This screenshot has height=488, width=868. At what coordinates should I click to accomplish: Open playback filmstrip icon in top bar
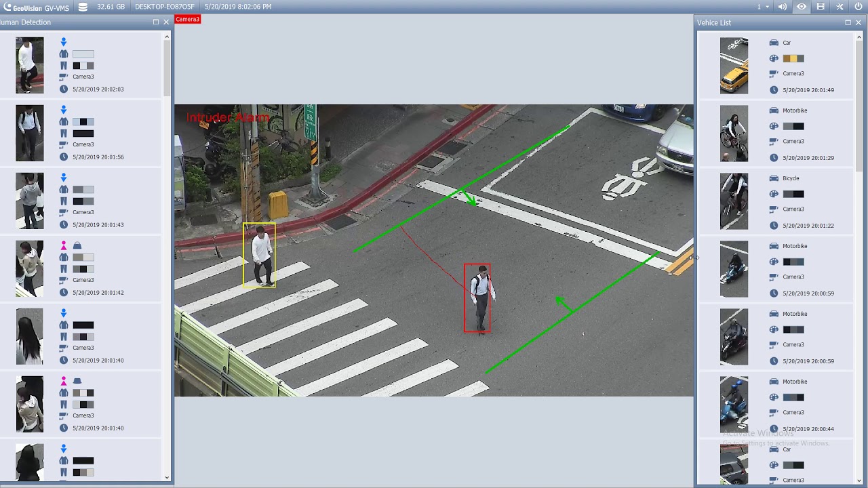tap(821, 7)
